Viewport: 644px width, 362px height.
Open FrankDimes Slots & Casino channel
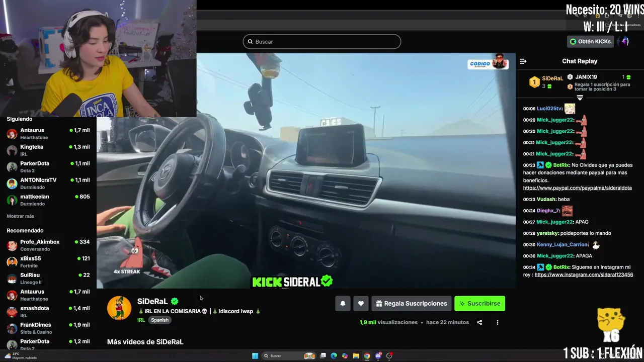48,328
